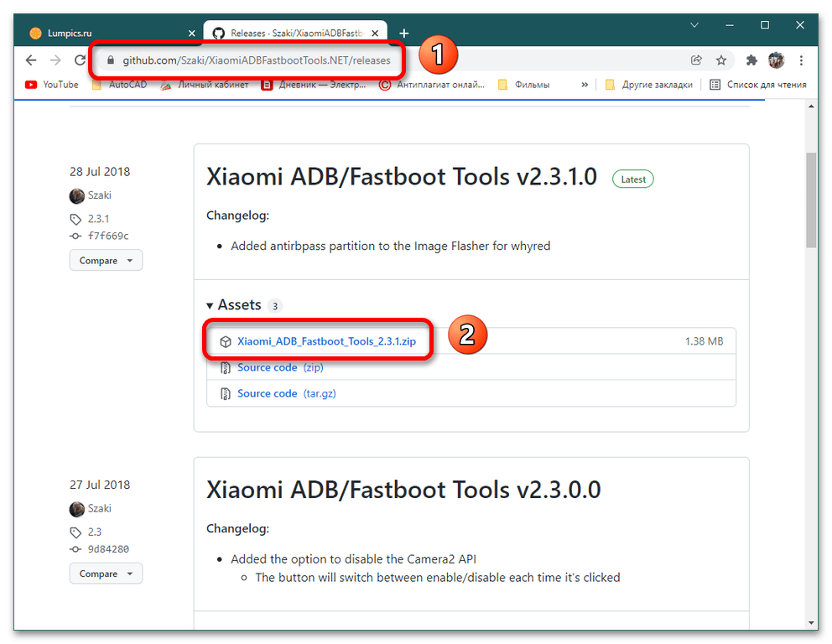Open the Антиплагиат онлай... bookmark
832x644 pixels.
point(432,85)
